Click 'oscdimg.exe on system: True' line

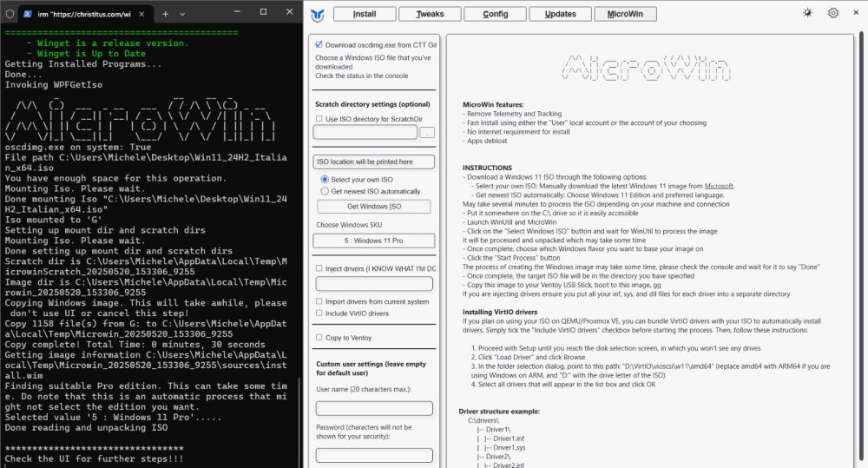coord(78,148)
